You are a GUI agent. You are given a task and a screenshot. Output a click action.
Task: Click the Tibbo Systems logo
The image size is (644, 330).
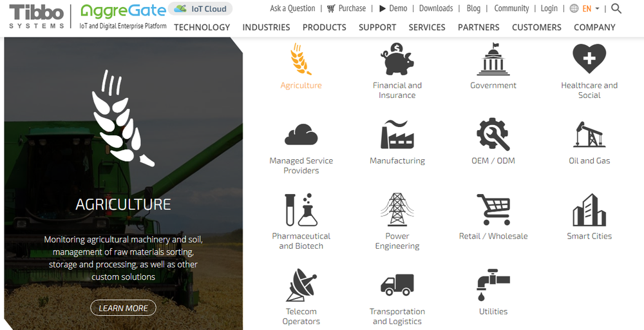(x=37, y=17)
